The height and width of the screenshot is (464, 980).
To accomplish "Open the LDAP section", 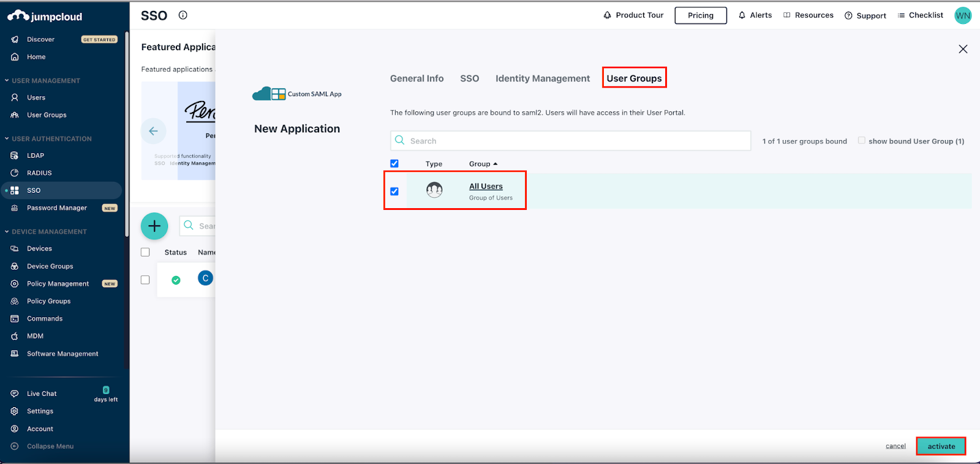I will click(36, 155).
